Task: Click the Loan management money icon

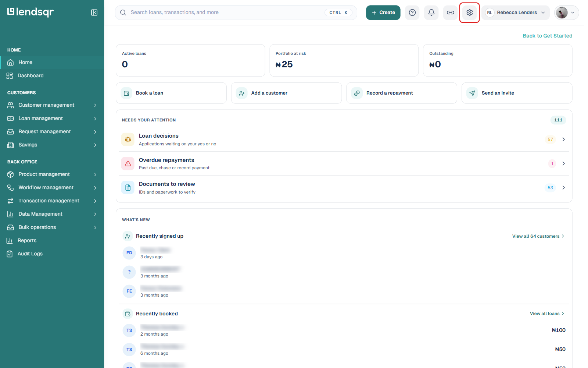Action: 10,118
